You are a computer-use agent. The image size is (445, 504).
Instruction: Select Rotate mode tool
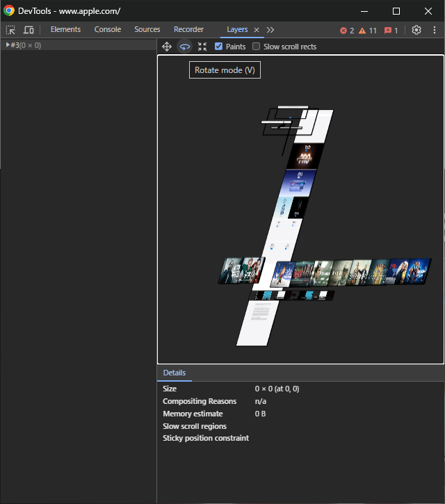[x=184, y=47]
